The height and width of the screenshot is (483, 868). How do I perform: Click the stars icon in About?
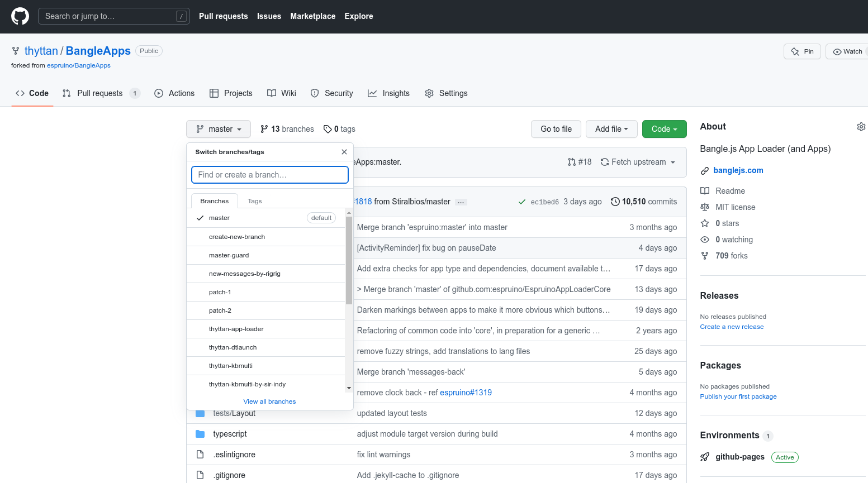[x=705, y=223]
